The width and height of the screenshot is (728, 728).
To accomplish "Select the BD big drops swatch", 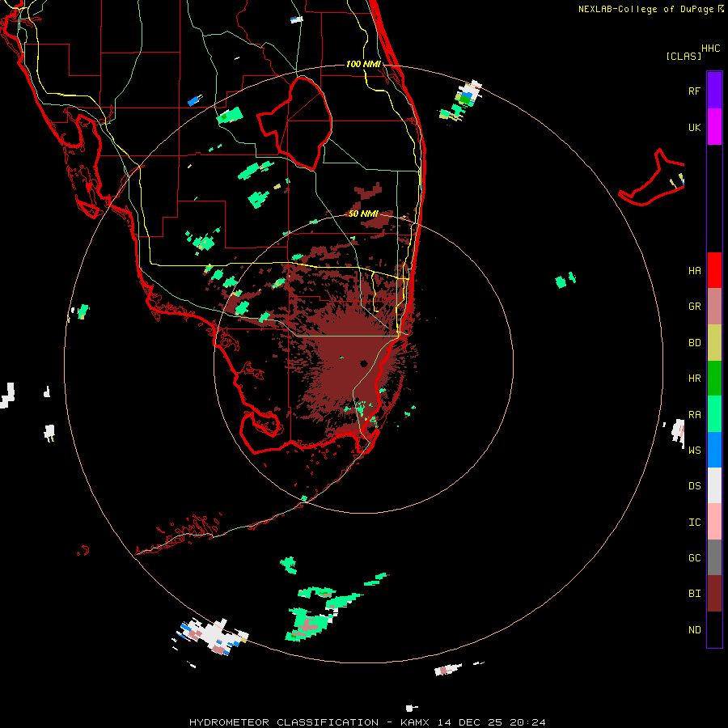I will 714,342.
